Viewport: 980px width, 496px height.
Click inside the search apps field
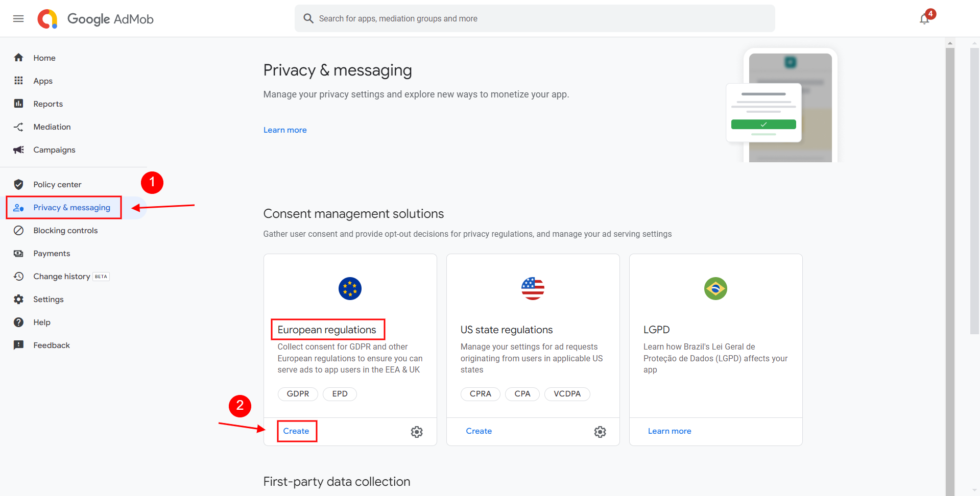tap(535, 18)
